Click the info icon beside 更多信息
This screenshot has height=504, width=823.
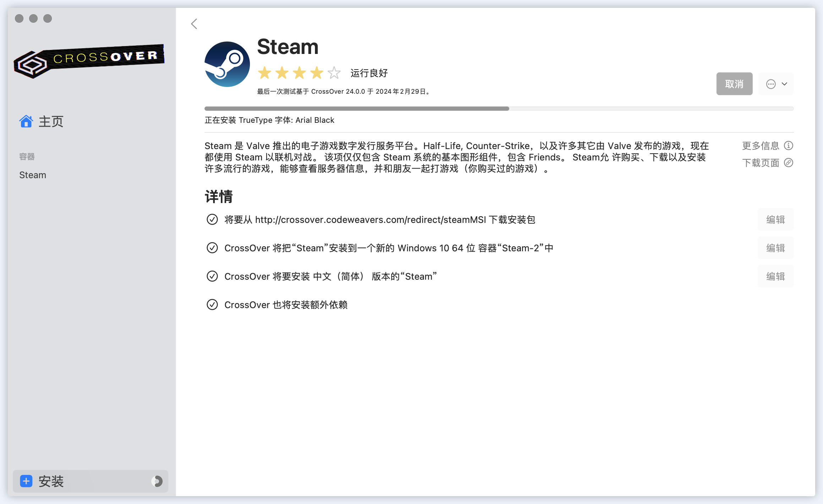789,146
